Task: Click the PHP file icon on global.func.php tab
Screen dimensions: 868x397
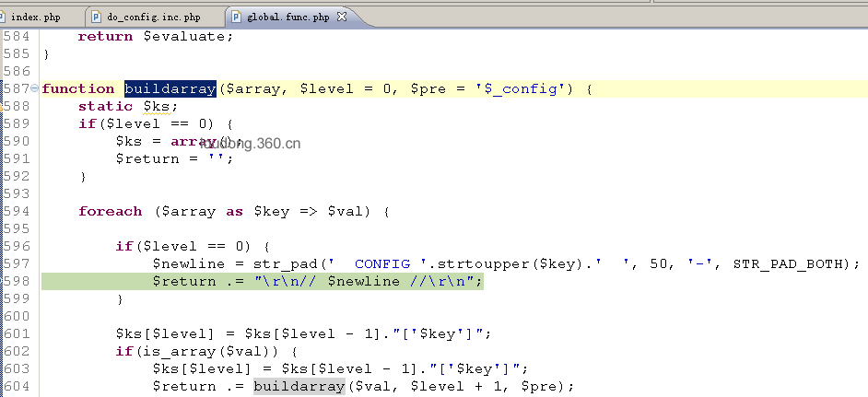Action: pos(237,18)
